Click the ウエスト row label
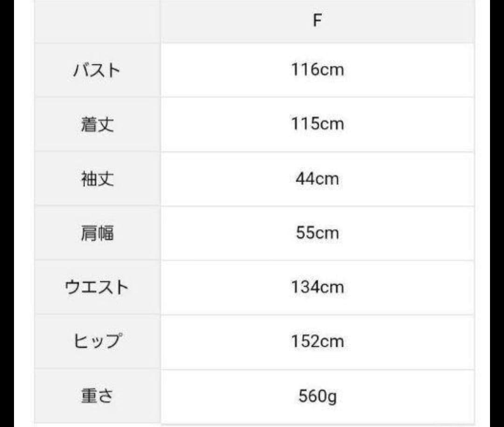 point(97,287)
